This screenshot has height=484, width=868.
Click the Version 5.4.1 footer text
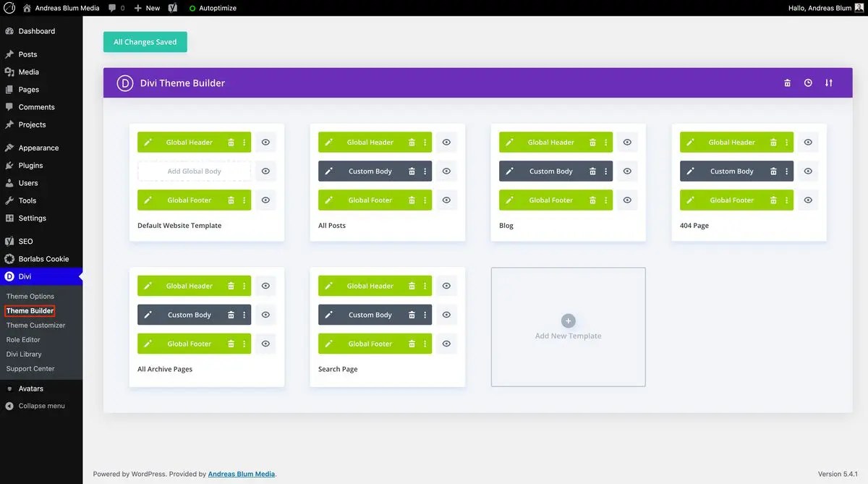tap(839, 474)
